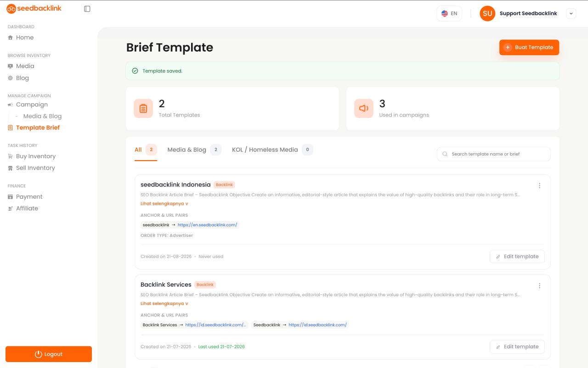Viewport: 588px width, 368px height.
Task: Click the Blog globe icon in the sidebar
Action: [x=10, y=78]
